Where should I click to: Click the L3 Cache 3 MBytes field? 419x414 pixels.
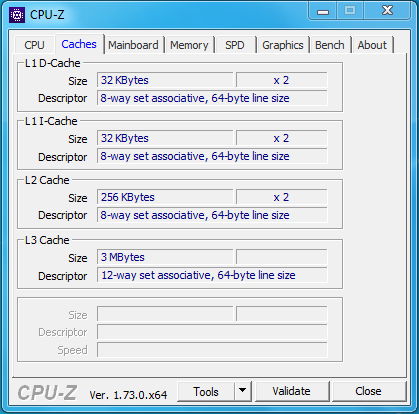165,257
